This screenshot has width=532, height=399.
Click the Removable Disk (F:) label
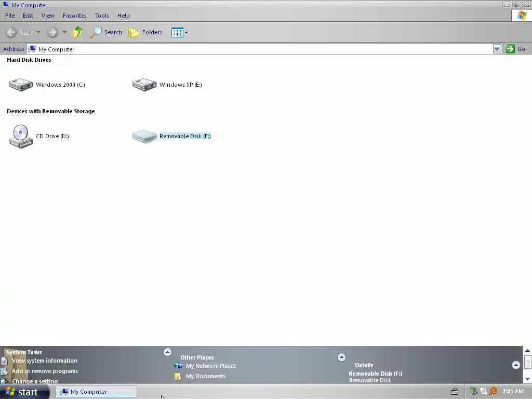point(185,136)
